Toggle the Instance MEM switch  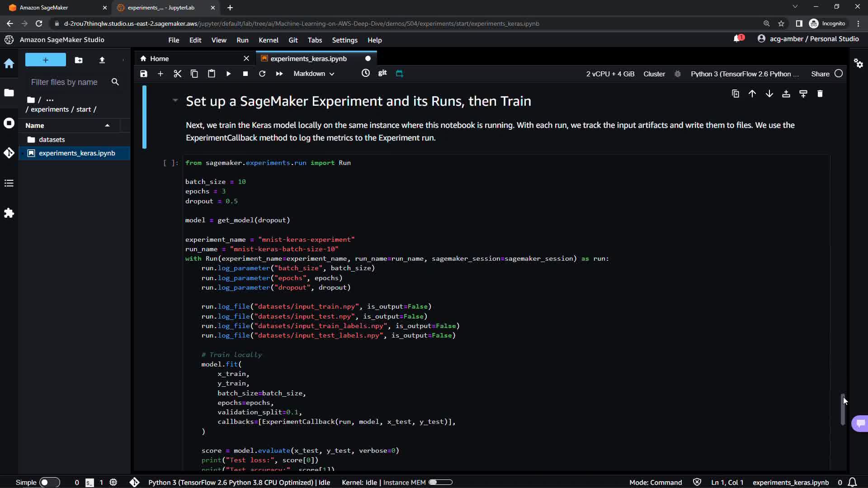[x=440, y=482]
